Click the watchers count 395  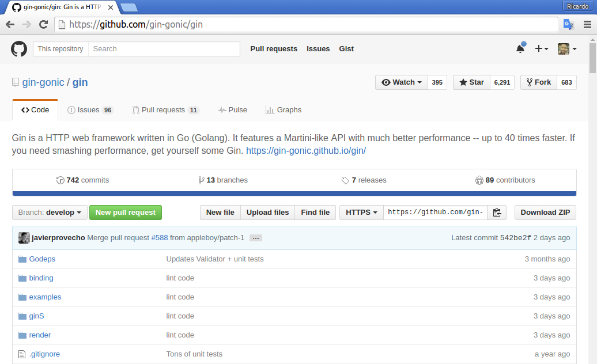coord(437,82)
